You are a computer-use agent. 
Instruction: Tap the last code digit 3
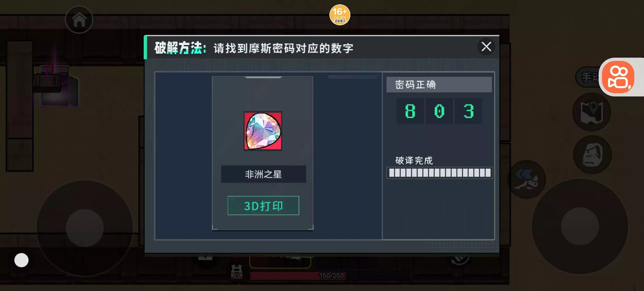click(x=469, y=111)
